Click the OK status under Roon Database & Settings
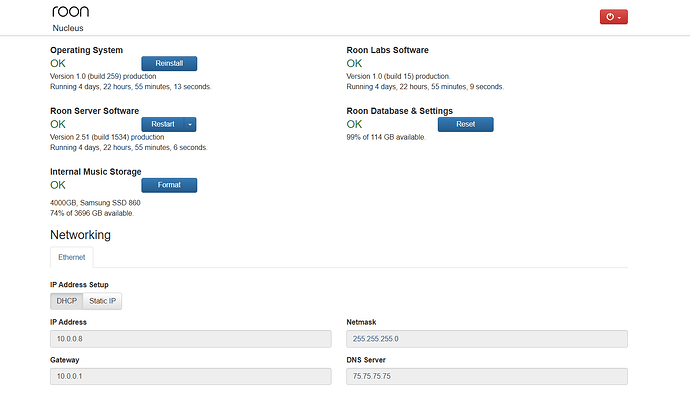 (x=354, y=125)
